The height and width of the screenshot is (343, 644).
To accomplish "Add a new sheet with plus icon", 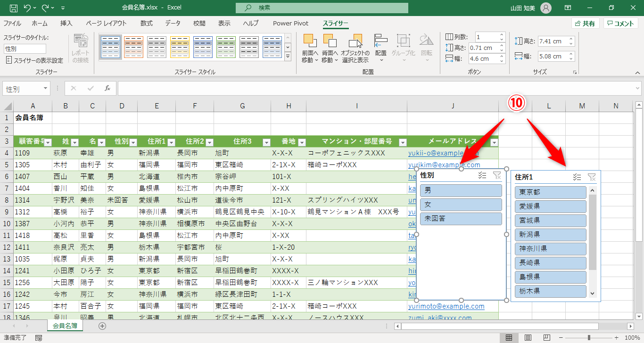I will 102,326.
